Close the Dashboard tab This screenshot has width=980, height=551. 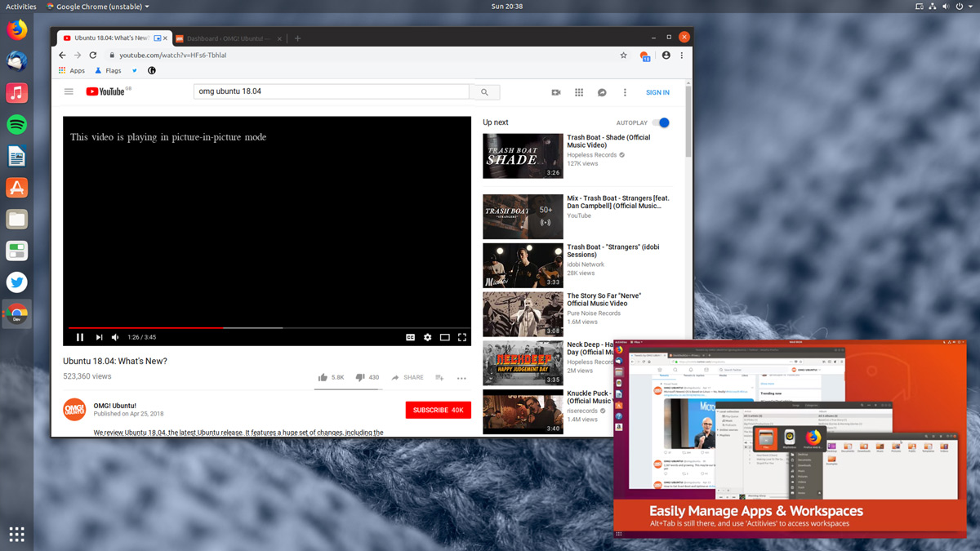coord(278,38)
